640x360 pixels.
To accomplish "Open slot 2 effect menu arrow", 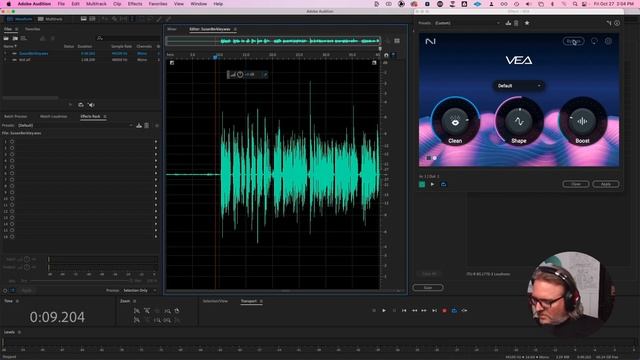I will click(x=156, y=148).
